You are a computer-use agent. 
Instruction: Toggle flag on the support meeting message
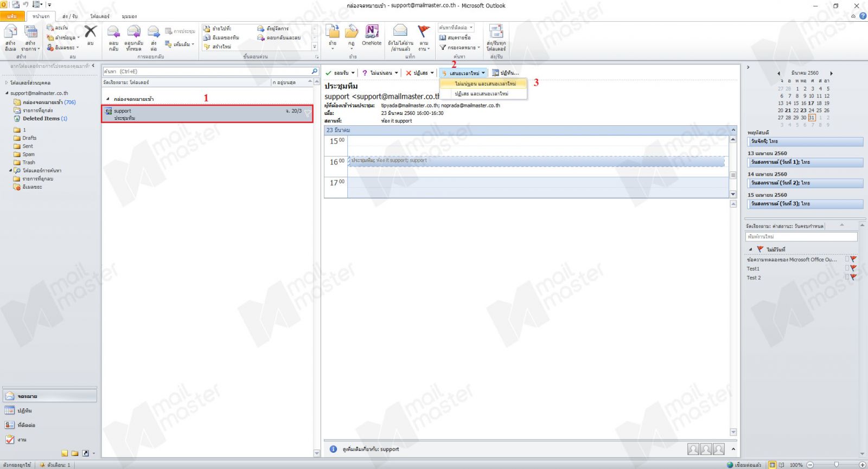[308, 113]
